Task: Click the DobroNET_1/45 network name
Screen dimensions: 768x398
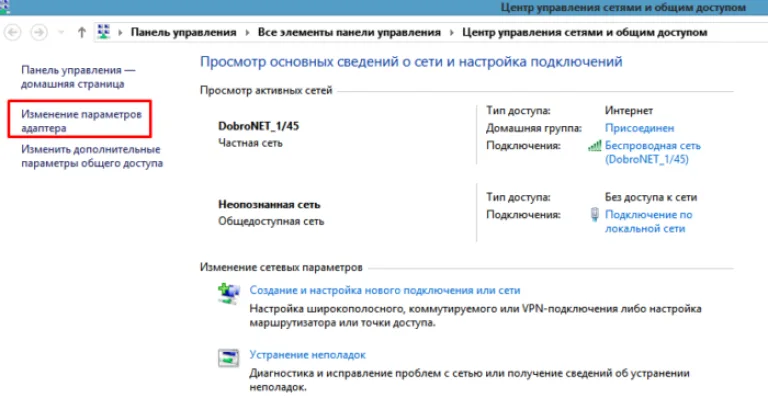Action: click(x=259, y=126)
